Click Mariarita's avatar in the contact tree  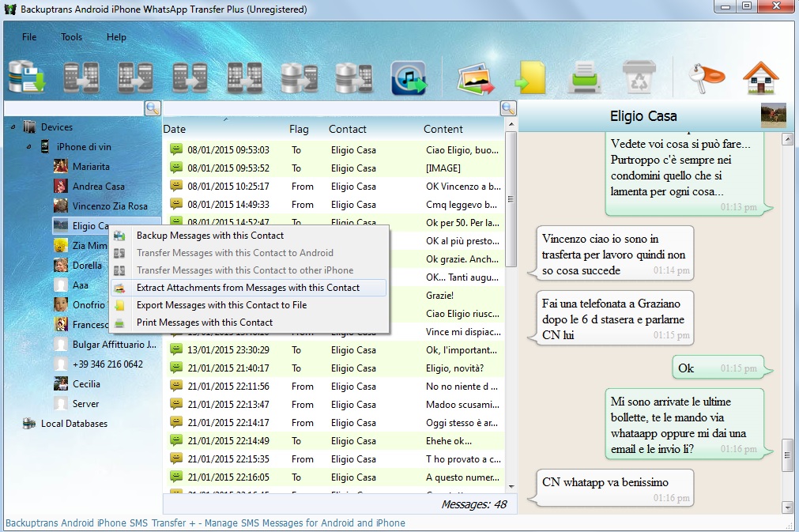61,167
